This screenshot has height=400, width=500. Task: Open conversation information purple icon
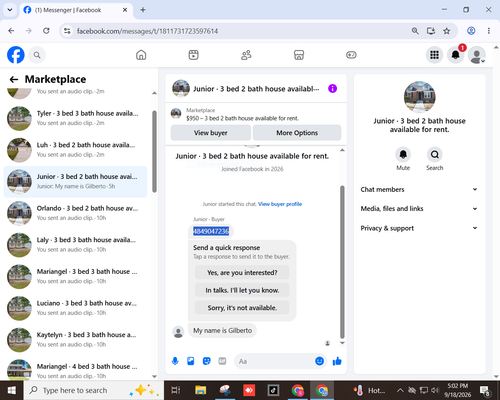coord(332,89)
